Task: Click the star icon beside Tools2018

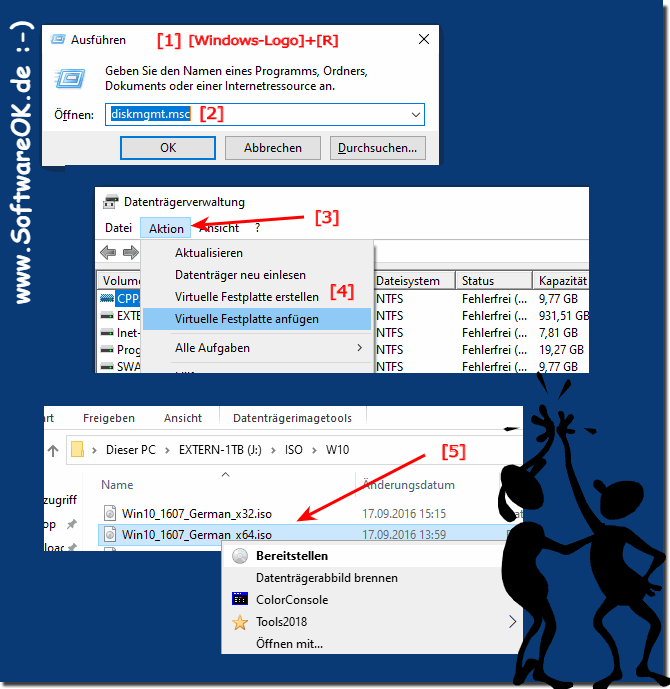Action: [240, 622]
